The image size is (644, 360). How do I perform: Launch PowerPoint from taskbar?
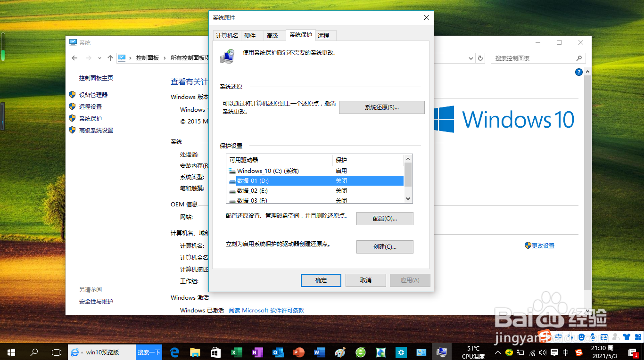(298, 352)
